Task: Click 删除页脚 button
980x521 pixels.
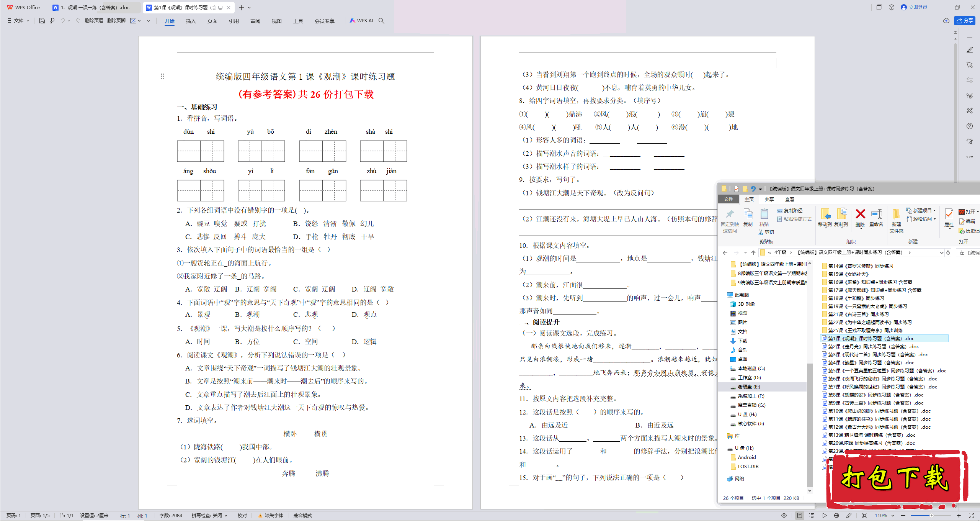Action: click(116, 21)
